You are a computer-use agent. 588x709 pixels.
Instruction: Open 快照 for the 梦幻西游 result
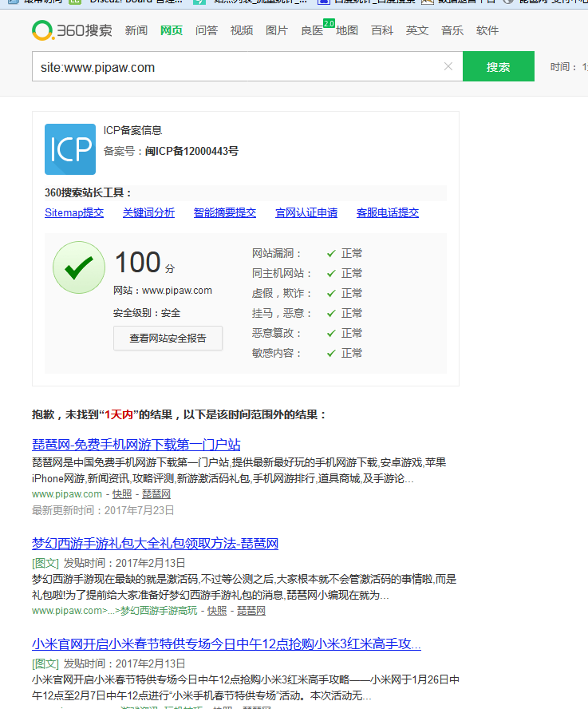pyautogui.click(x=217, y=611)
